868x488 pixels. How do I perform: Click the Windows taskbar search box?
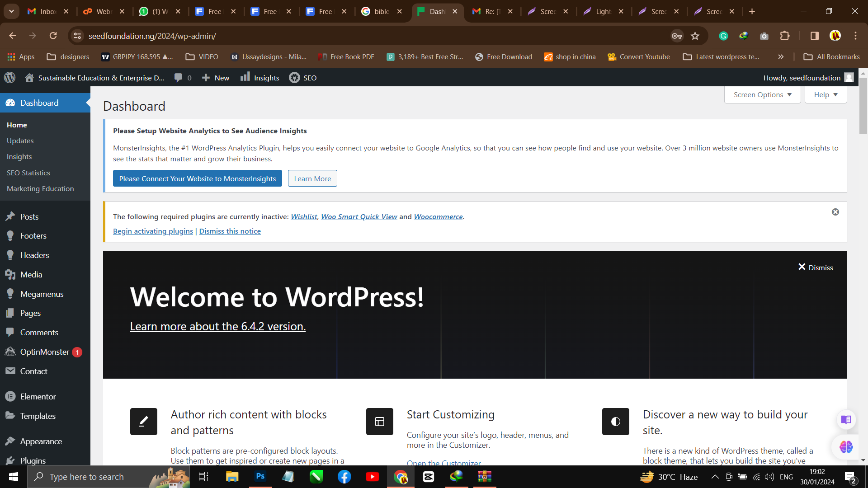[x=108, y=477]
